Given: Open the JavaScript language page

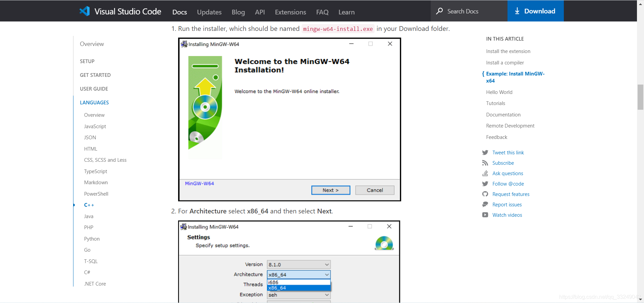Looking at the screenshot, I should click(95, 127).
